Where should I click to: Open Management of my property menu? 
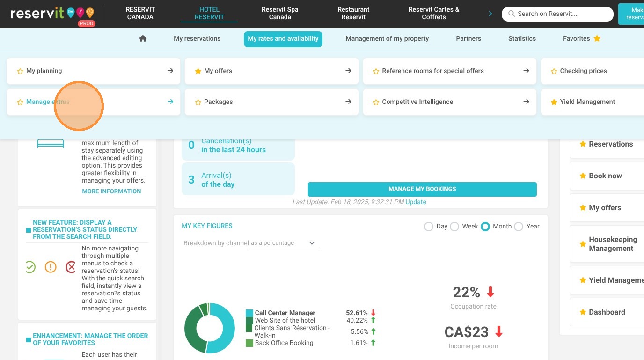(x=387, y=39)
